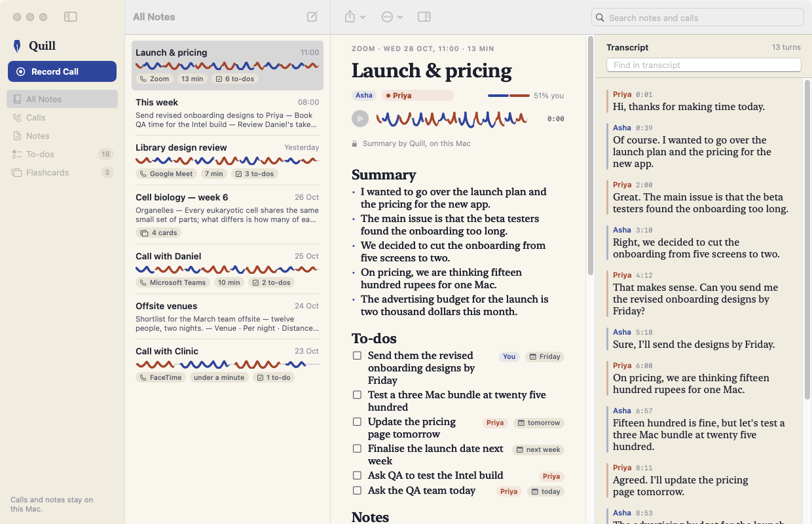
Task: Check 'Send them the revised onboarding designs' to-do
Action: (357, 356)
